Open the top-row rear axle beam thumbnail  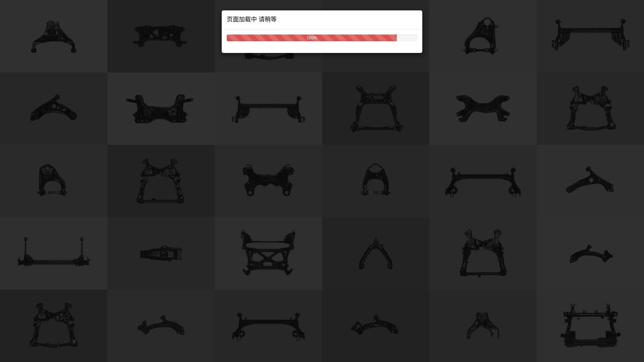click(x=590, y=35)
